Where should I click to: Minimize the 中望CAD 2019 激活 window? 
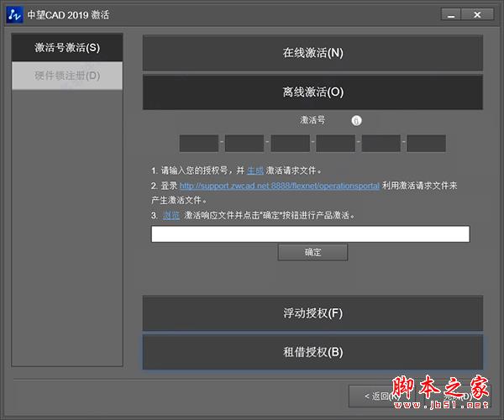(451, 15)
